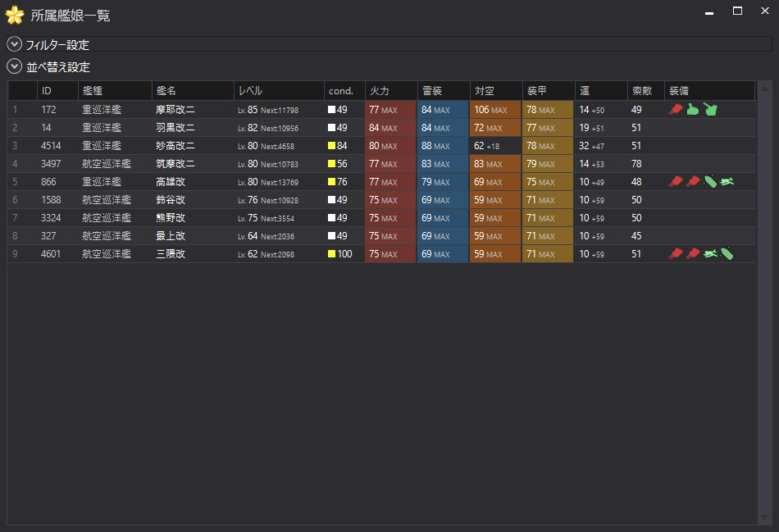Select ship name 摩耶改二
779x532 pixels.
click(175, 109)
